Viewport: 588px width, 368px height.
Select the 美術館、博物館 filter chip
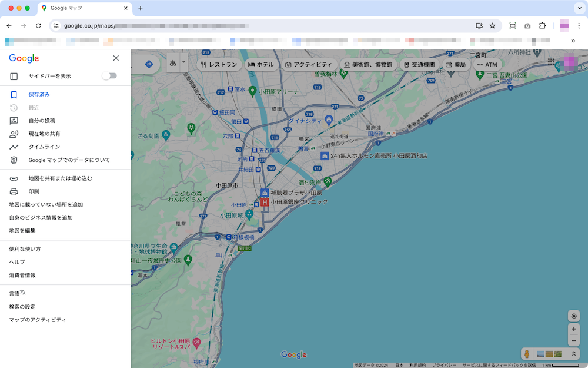(x=368, y=65)
